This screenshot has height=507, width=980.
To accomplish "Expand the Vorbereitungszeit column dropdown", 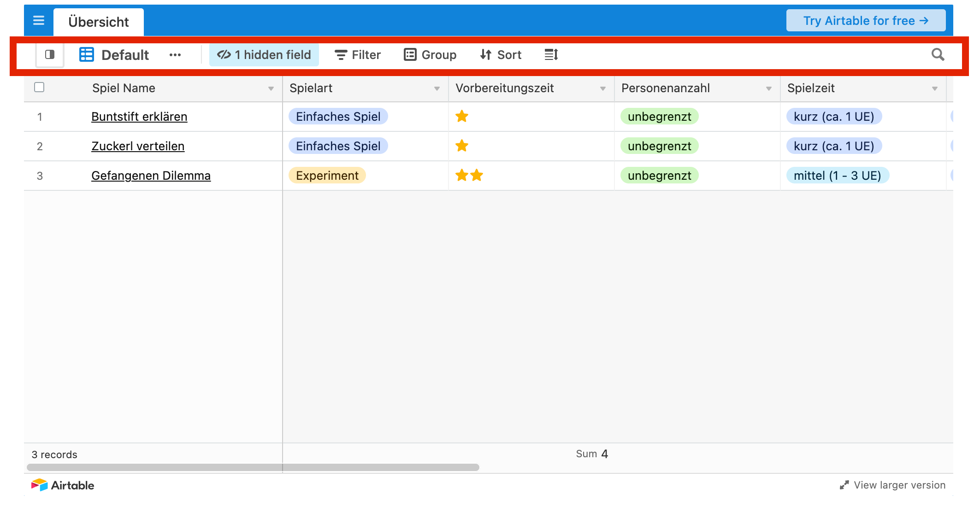I will [603, 88].
